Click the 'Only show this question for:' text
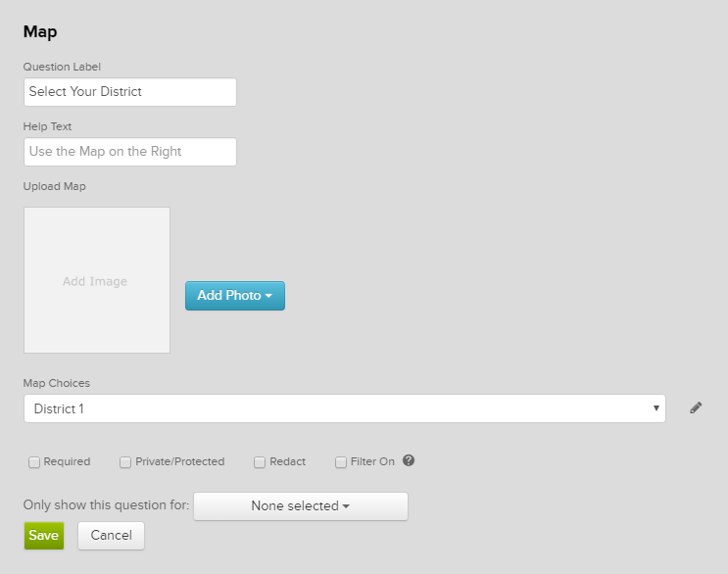Viewport: 728px width, 574px height. tap(107, 504)
